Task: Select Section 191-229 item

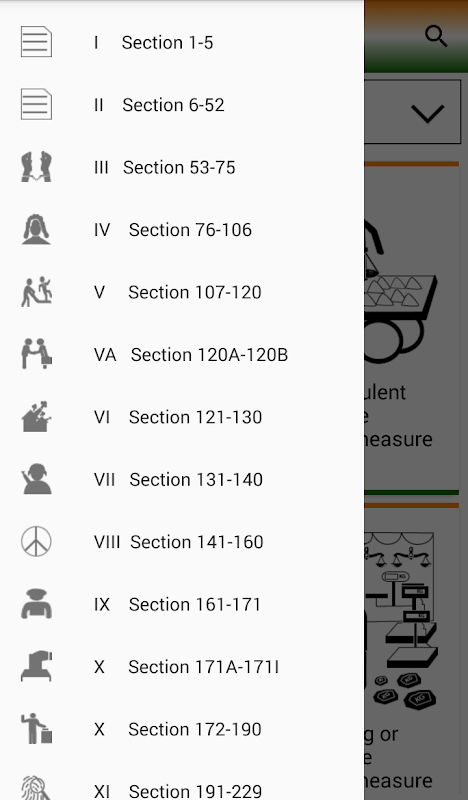Action: [x=182, y=788]
